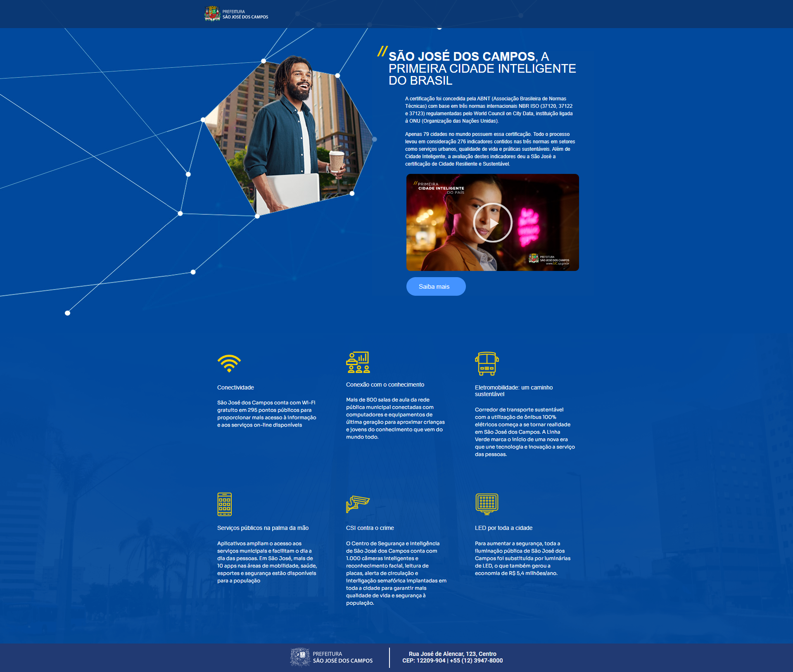
Task: Click the Serviços públicos na palma da mão title
Action: point(263,528)
